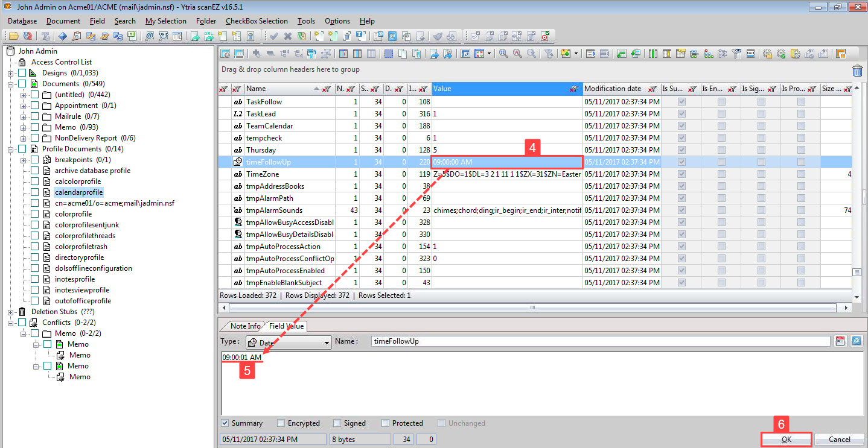
Task: Click the filter icon in Value column header
Action: click(573, 89)
